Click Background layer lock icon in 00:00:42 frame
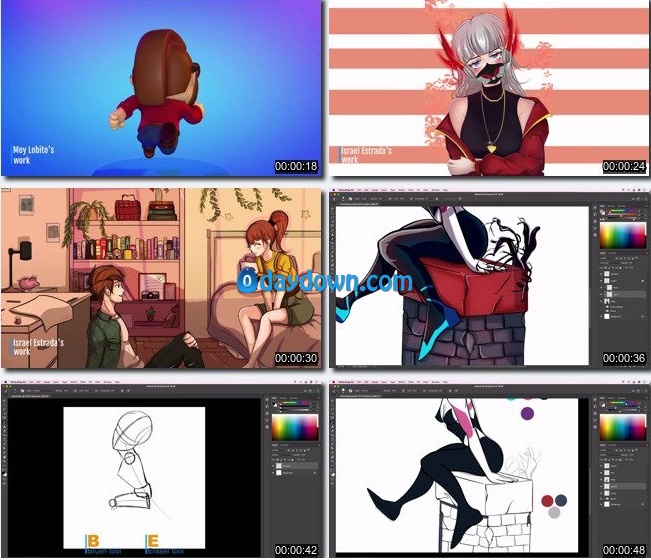Image resolution: width=651 pixels, height=560 pixels. [x=315, y=473]
